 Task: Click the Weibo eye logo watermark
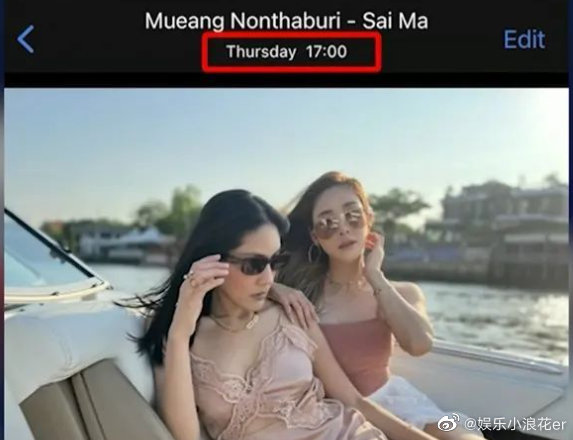449,423
